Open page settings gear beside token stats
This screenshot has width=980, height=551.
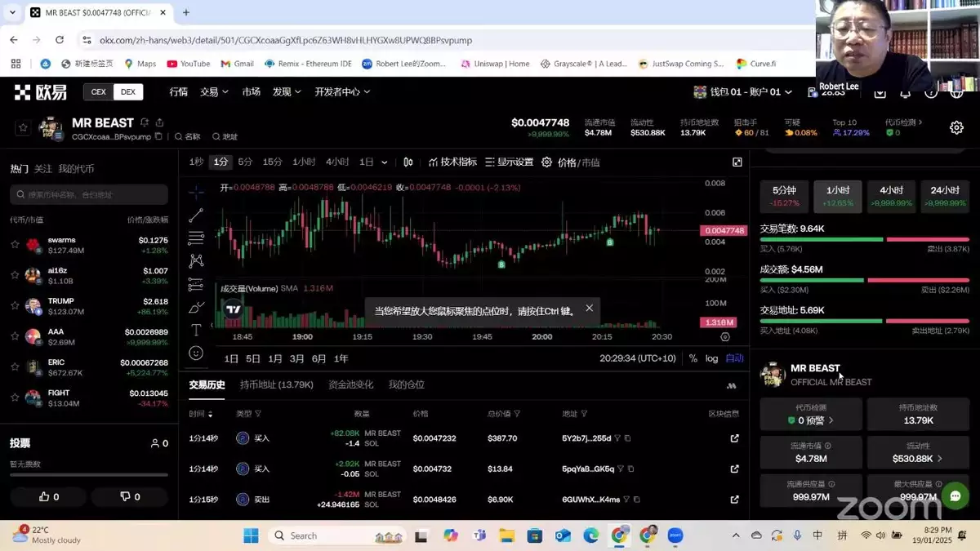(956, 127)
